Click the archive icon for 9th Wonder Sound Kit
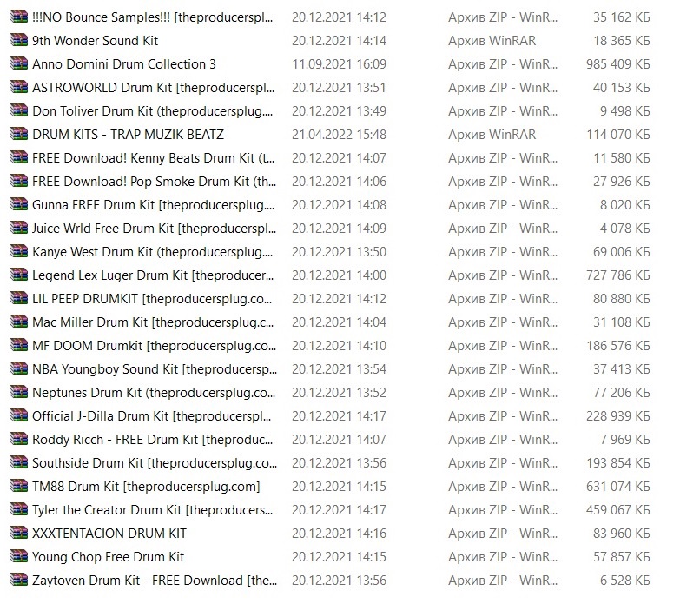Viewport: 700px width, 604px height. click(x=19, y=40)
